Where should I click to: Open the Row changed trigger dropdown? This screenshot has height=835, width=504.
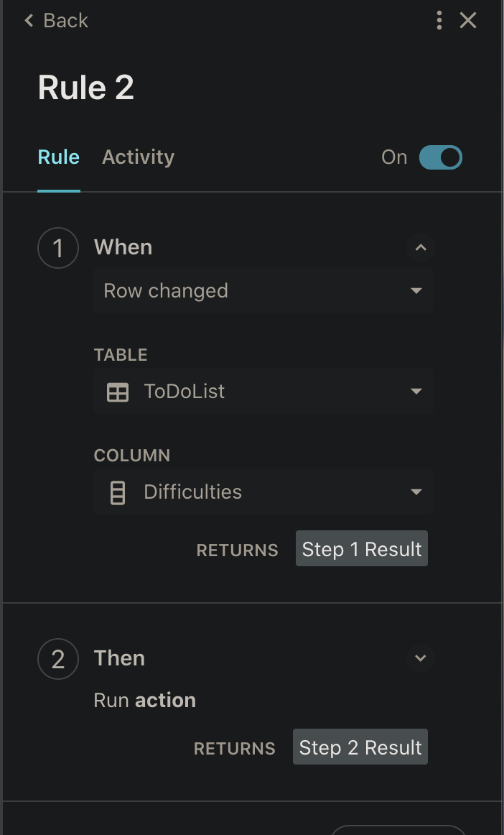pos(263,291)
